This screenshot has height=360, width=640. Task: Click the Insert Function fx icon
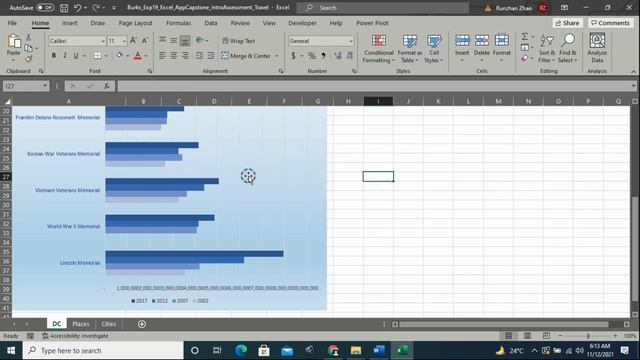107,86
